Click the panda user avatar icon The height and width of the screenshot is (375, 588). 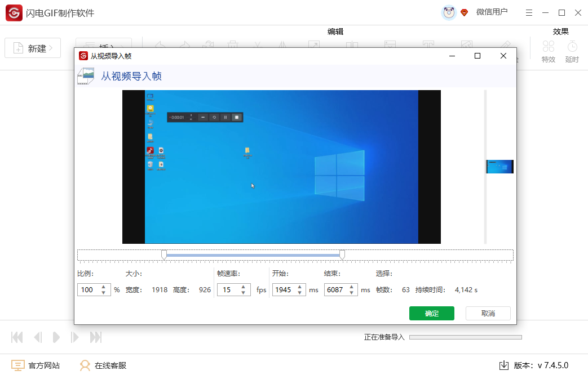pyautogui.click(x=449, y=12)
